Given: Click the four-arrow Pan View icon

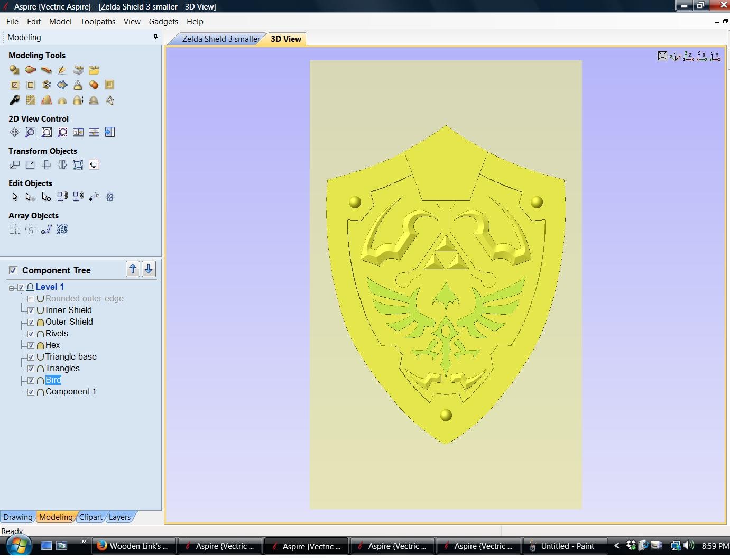Looking at the screenshot, I should click(15, 132).
